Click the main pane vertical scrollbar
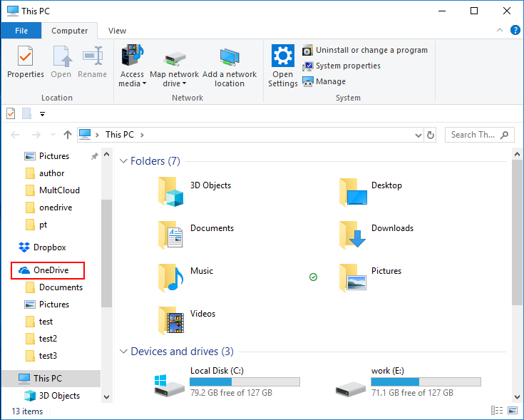This screenshot has height=420, width=524. coord(517,232)
